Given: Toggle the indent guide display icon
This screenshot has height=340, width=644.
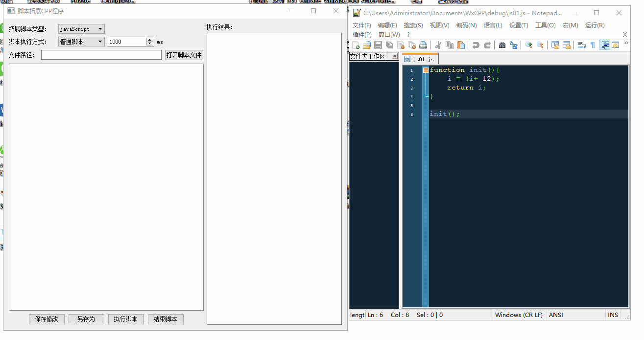Looking at the screenshot, I should tap(604, 45).
